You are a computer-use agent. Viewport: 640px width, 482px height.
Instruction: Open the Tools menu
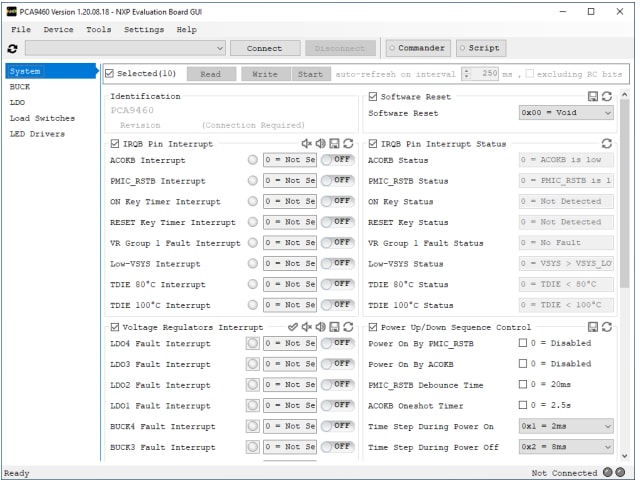tap(99, 30)
